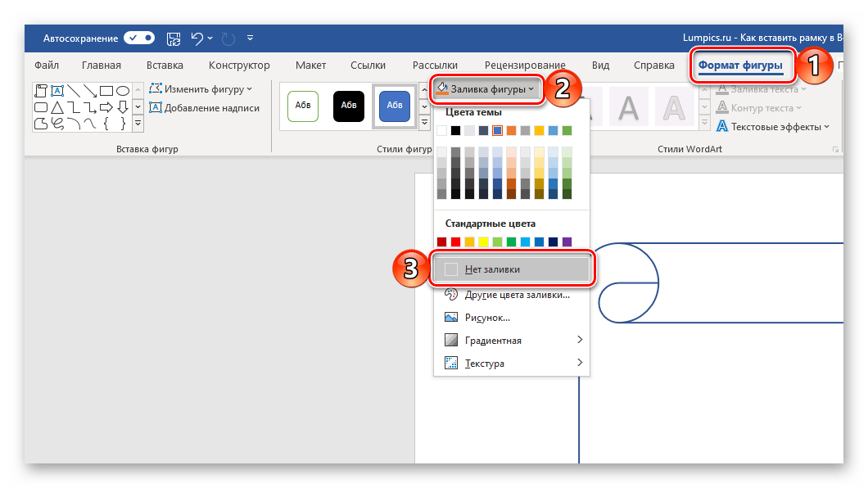Open the Файл tab
The image size is (868, 488).
(x=47, y=66)
